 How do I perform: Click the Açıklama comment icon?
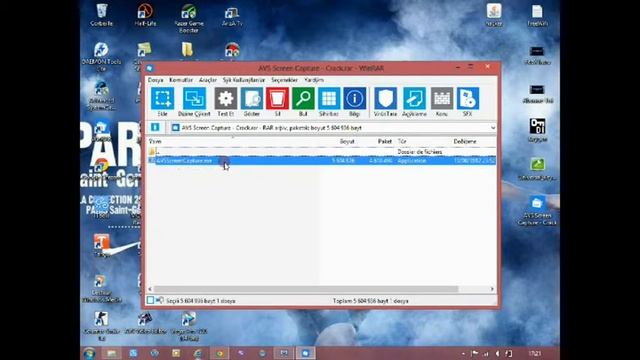point(414,98)
